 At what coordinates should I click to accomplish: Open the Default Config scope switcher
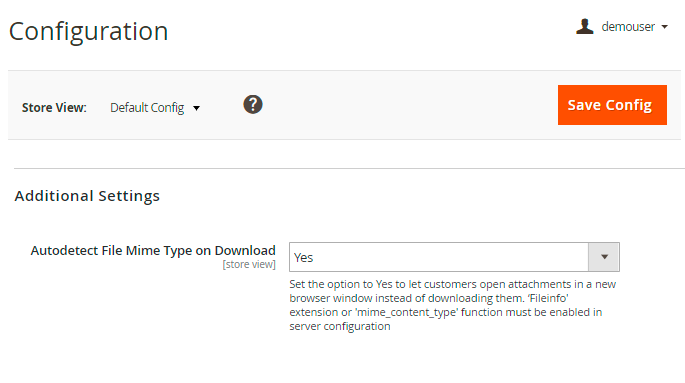pyautogui.click(x=155, y=107)
